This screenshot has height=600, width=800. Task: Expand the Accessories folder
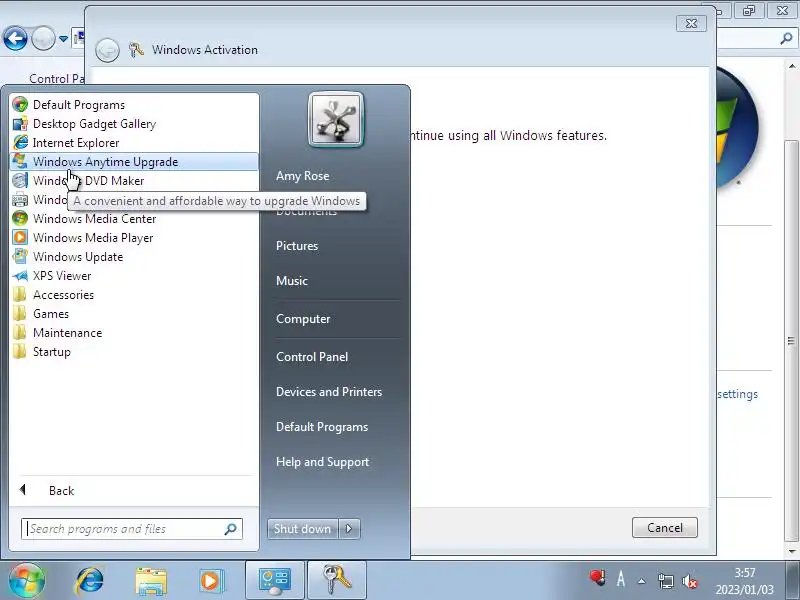(134, 295)
